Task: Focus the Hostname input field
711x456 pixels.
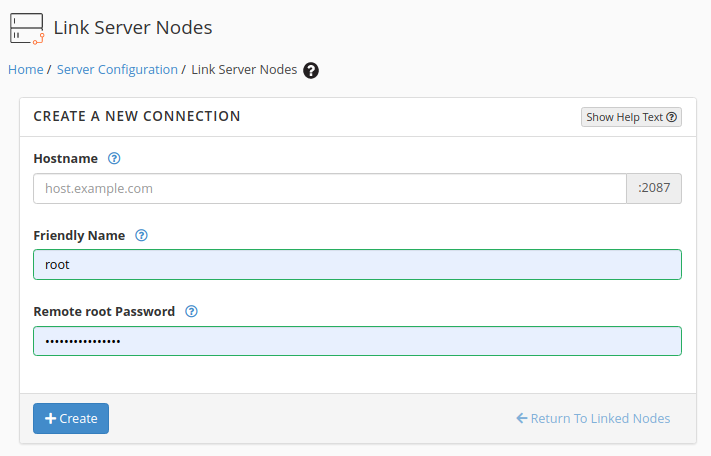Action: point(330,188)
